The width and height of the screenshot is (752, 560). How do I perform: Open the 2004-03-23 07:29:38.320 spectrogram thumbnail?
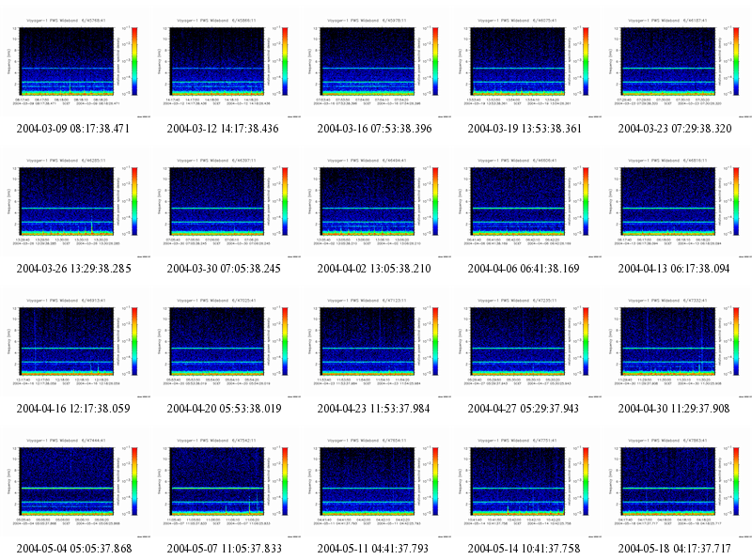[x=677, y=65]
